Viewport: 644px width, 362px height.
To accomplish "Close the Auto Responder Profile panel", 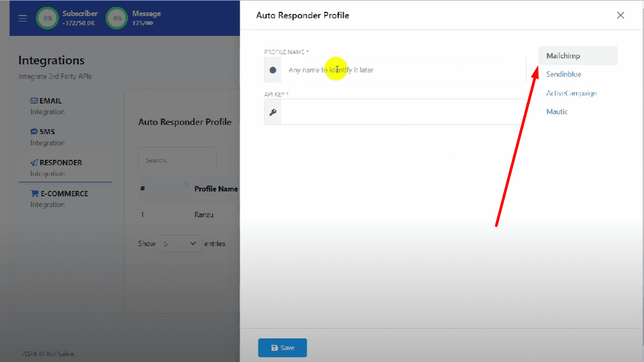I will [x=620, y=15].
